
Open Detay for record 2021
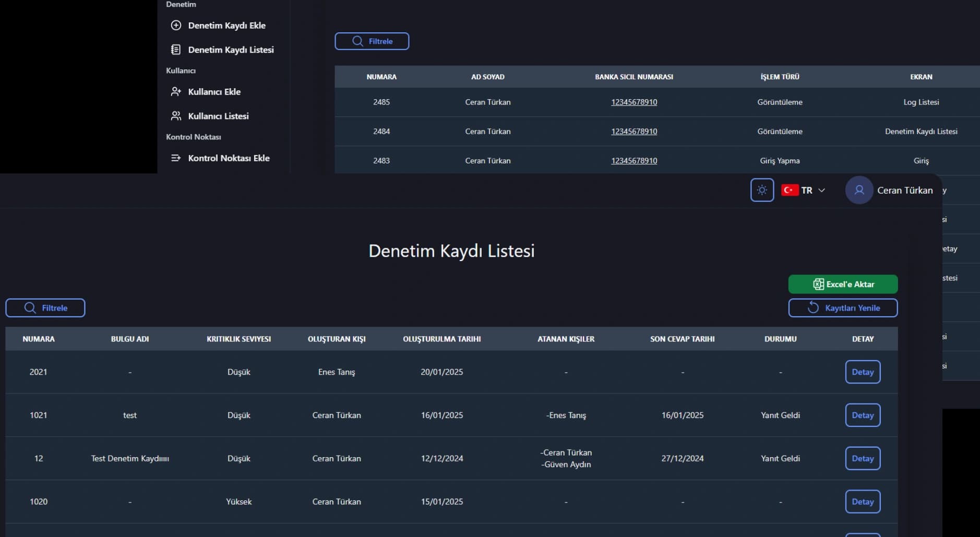coord(863,372)
